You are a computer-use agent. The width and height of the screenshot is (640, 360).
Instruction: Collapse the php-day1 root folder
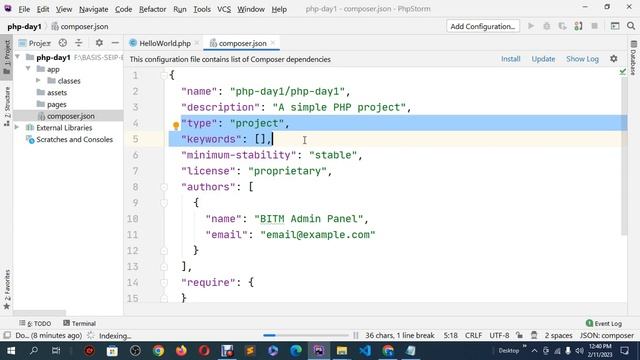pyautogui.click(x=18, y=57)
